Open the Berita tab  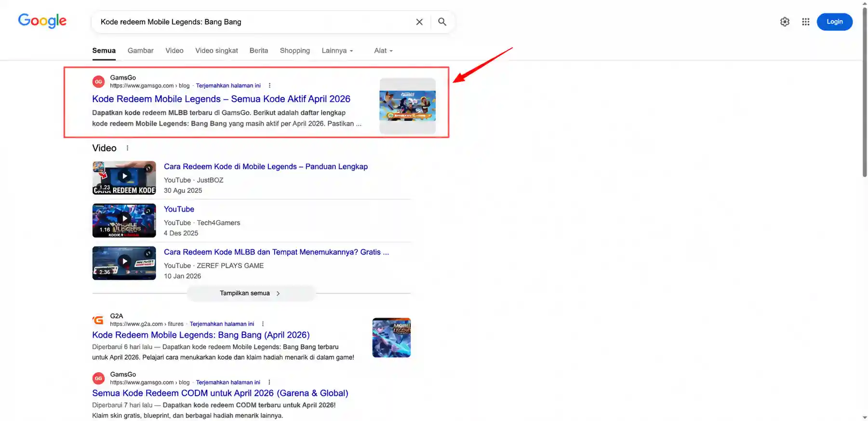(x=259, y=51)
